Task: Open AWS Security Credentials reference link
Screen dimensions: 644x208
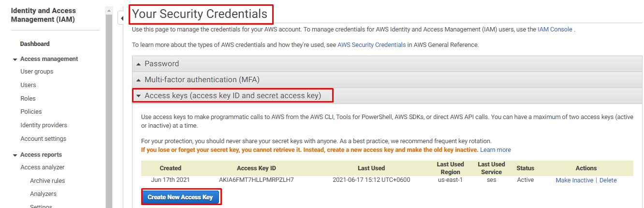Action: tap(371, 45)
